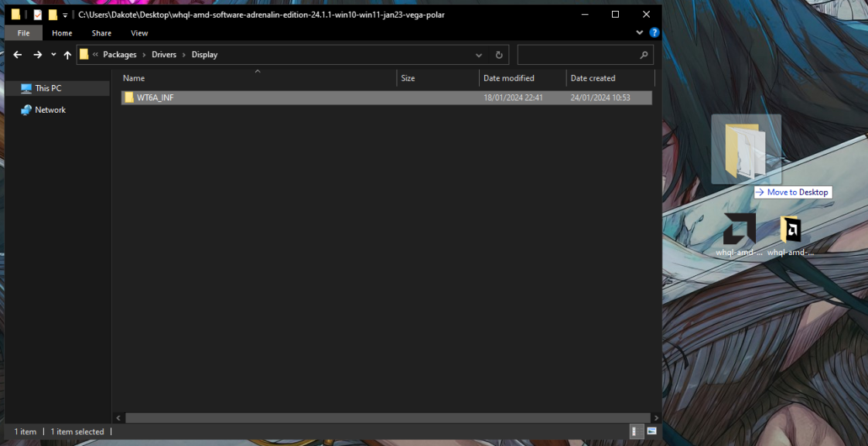Image resolution: width=868 pixels, height=446 pixels.
Task: Switch to the View ribbon tab
Action: tap(139, 33)
